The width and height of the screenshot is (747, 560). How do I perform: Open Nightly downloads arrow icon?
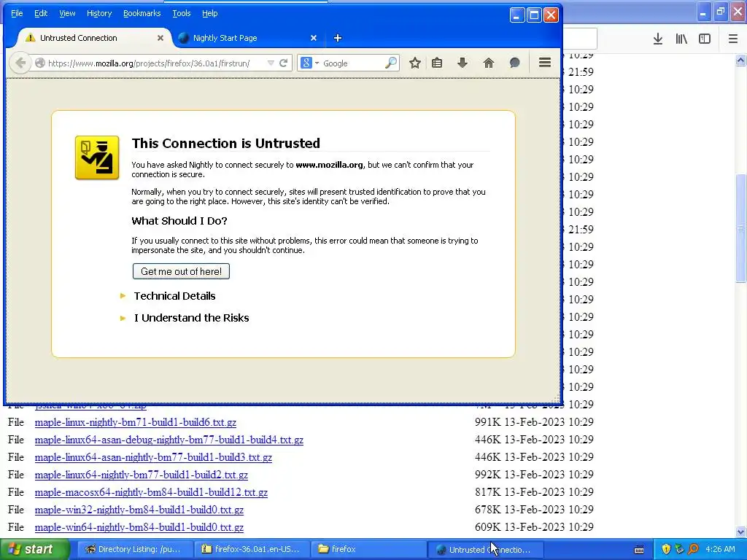pos(462,63)
